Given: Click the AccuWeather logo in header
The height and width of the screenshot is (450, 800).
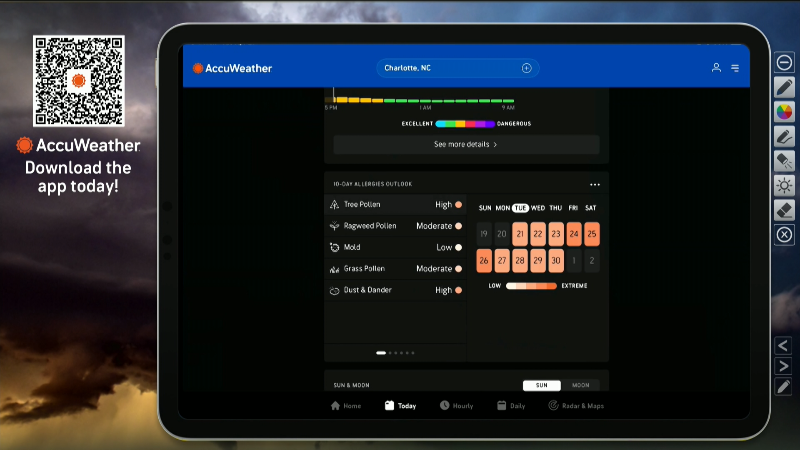Looking at the screenshot, I should (x=232, y=68).
